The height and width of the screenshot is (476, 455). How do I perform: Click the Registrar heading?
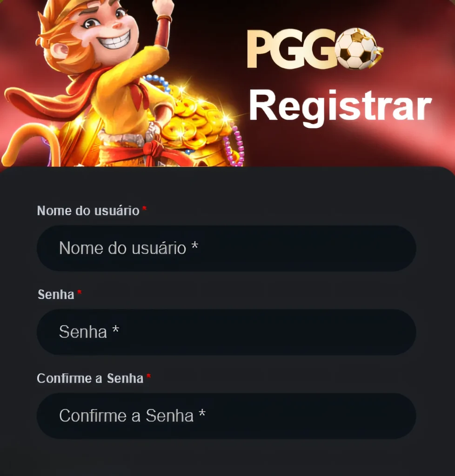tap(340, 107)
